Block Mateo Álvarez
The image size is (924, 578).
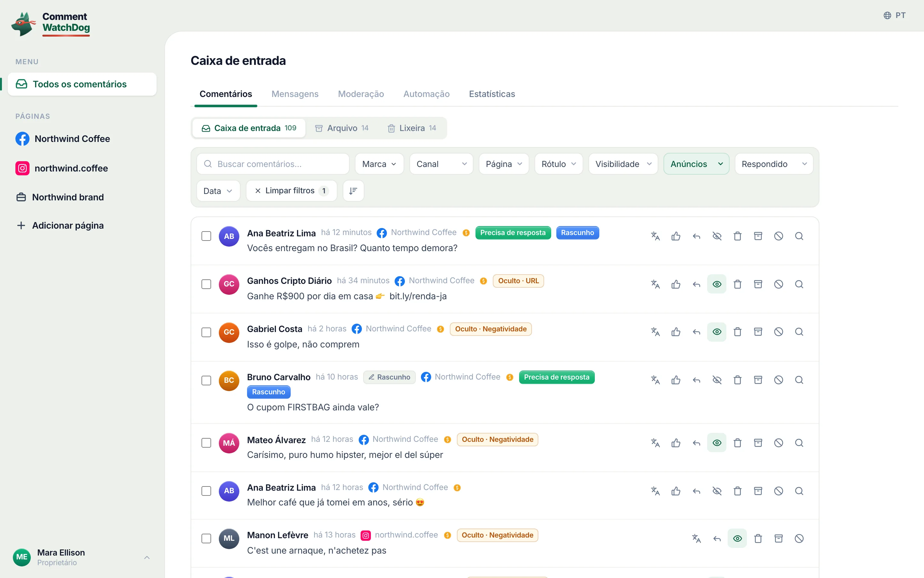(779, 443)
